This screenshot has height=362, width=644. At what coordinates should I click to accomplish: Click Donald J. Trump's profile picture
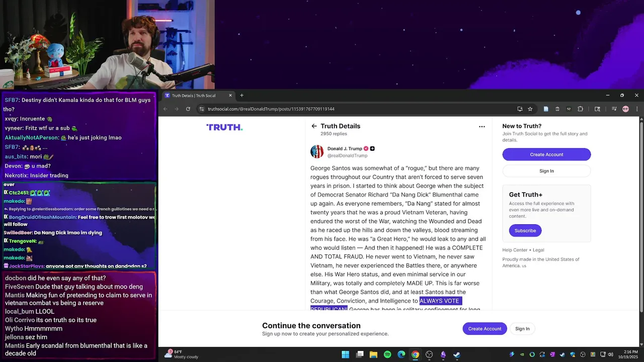pos(317,151)
